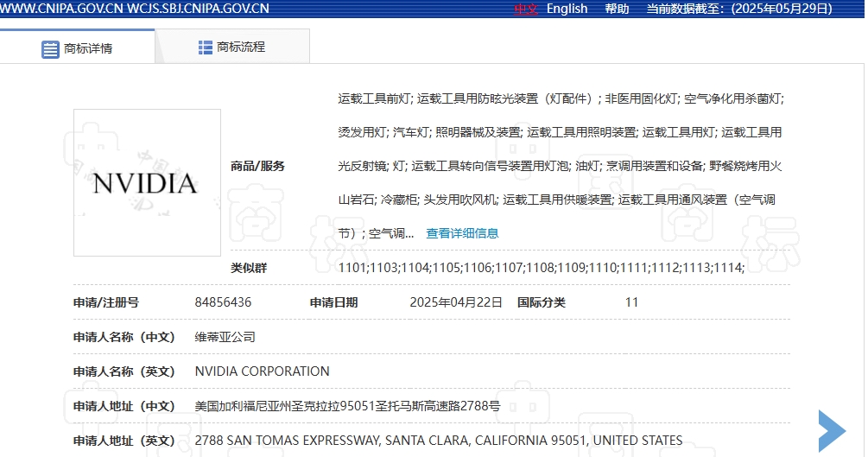Screen dimensions: 868x457
Task: Click the 申请人名称（英文）label
Action: coord(124,371)
